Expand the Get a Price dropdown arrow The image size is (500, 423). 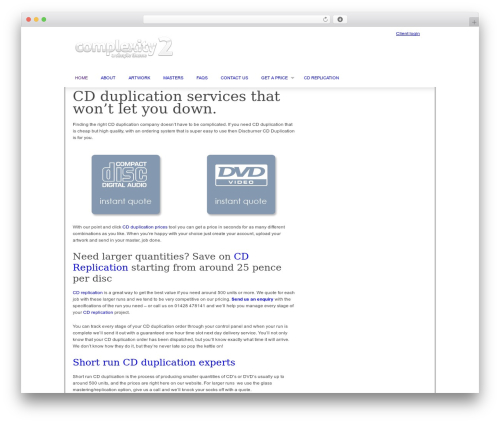(x=292, y=78)
